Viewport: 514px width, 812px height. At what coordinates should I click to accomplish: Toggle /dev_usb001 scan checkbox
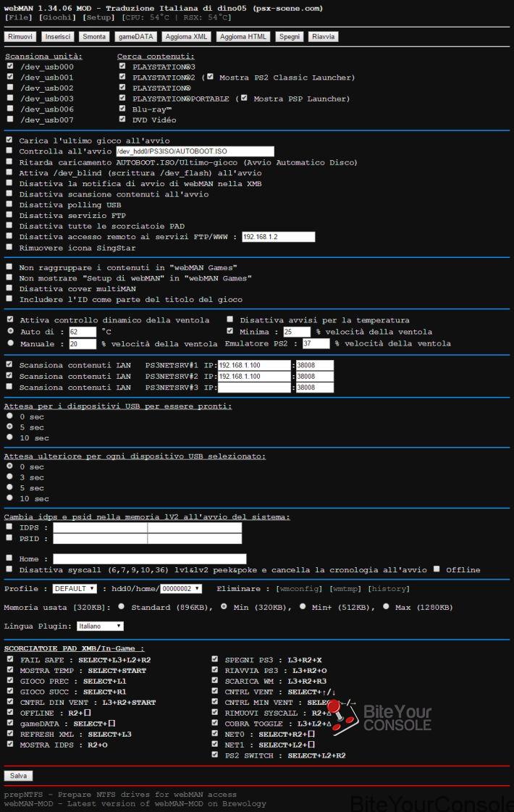(x=10, y=76)
